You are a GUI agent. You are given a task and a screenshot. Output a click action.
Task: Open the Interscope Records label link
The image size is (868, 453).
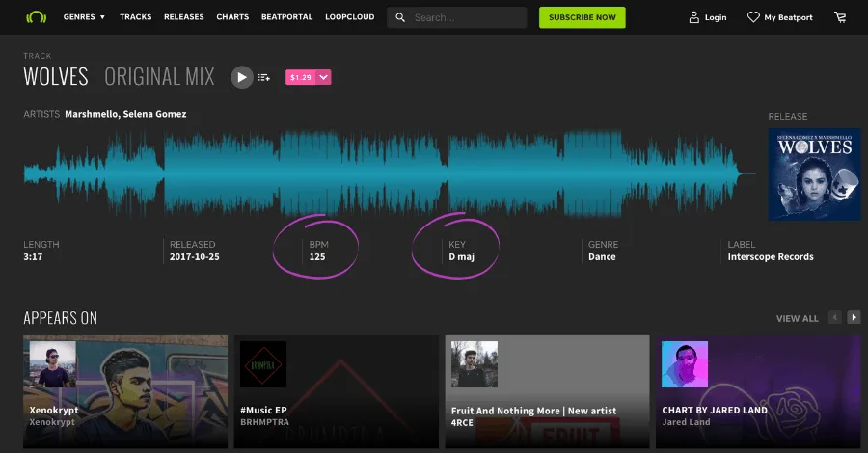[771, 257]
